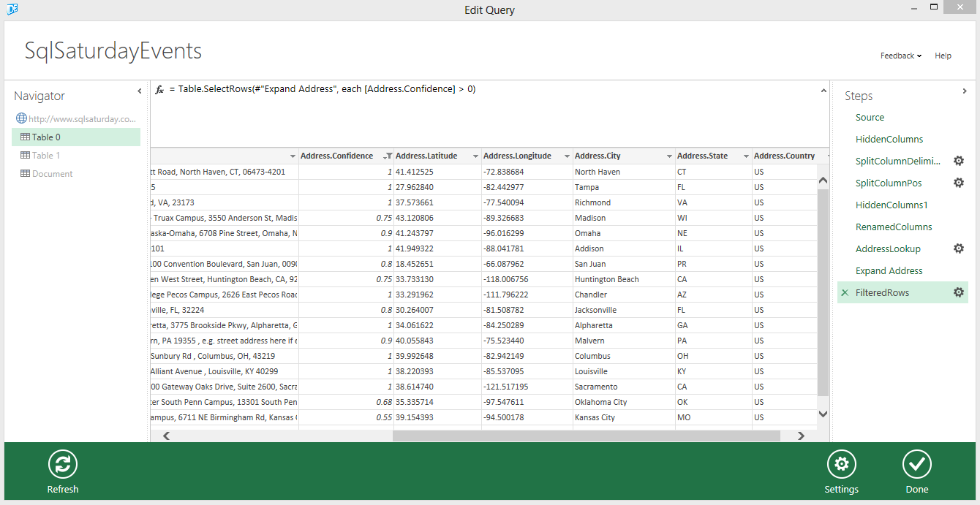The width and height of the screenshot is (980, 505).
Task: Click the horizontal scrollbar right arrow
Action: click(801, 436)
